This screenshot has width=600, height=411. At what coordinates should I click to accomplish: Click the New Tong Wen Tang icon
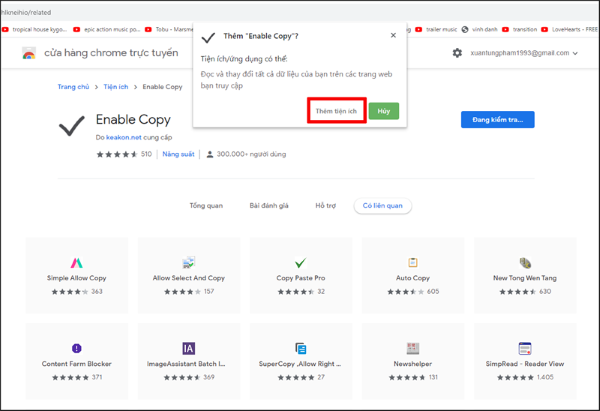point(524,262)
